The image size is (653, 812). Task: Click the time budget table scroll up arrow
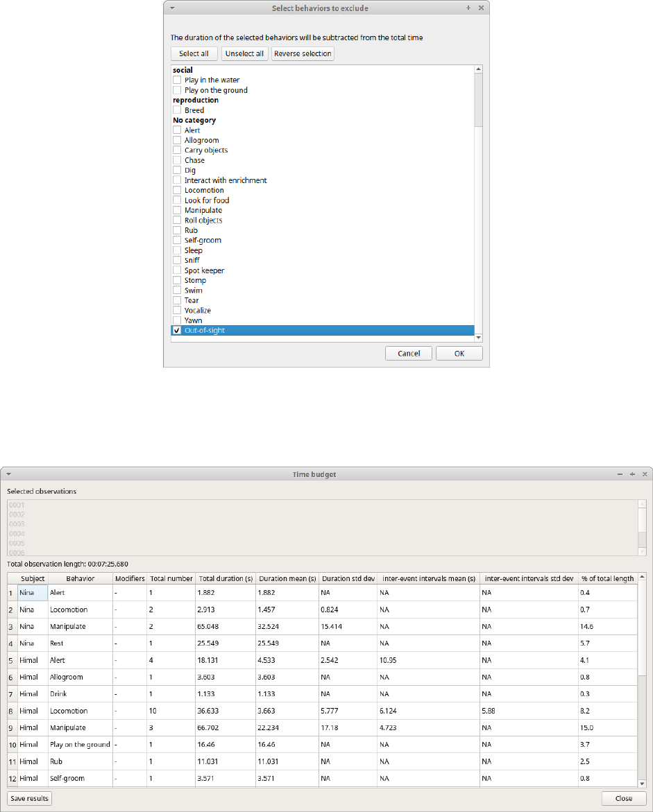click(x=642, y=576)
